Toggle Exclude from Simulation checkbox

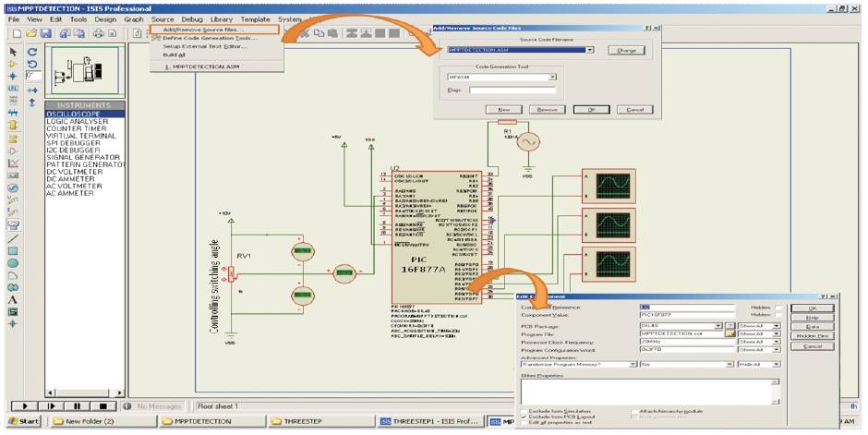click(x=524, y=411)
